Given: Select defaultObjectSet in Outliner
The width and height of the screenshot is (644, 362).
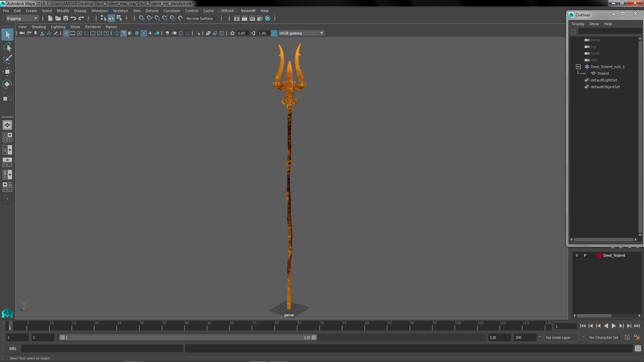Looking at the screenshot, I should click(605, 87).
